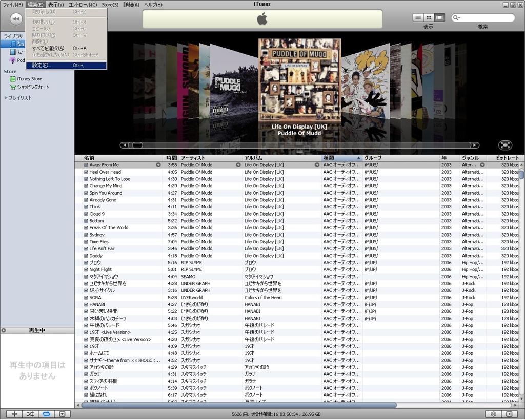Click the sidebar toggle icon bottom right
Image resolution: width=525 pixels, height=420 pixels.
[x=509, y=414]
